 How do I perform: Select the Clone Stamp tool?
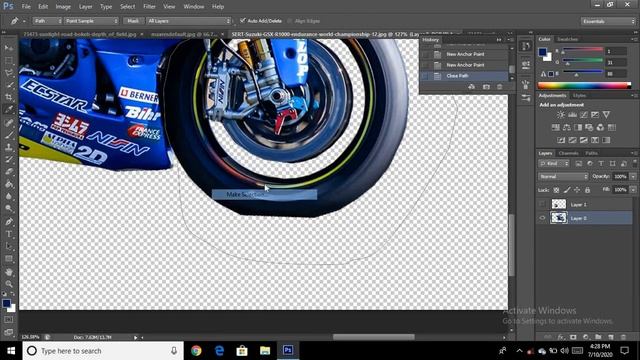tap(9, 147)
